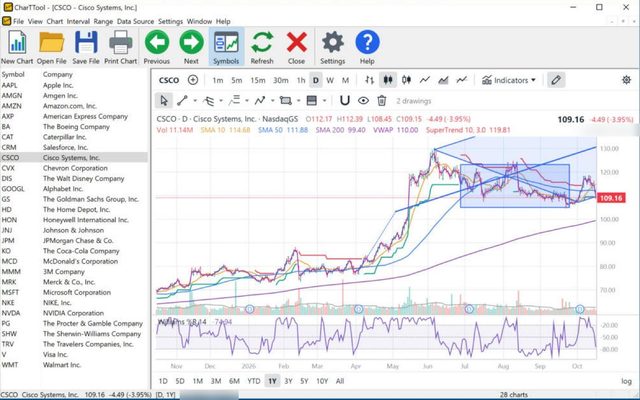Screen dimensions: 640x400
Task: Expand the measure tool options arrow
Action: 324,101
